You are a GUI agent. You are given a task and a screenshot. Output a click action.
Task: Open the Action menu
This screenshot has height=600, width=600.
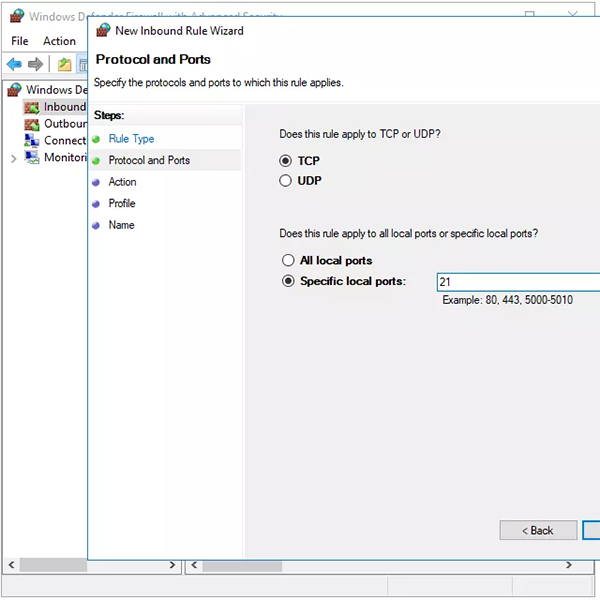pyautogui.click(x=59, y=41)
